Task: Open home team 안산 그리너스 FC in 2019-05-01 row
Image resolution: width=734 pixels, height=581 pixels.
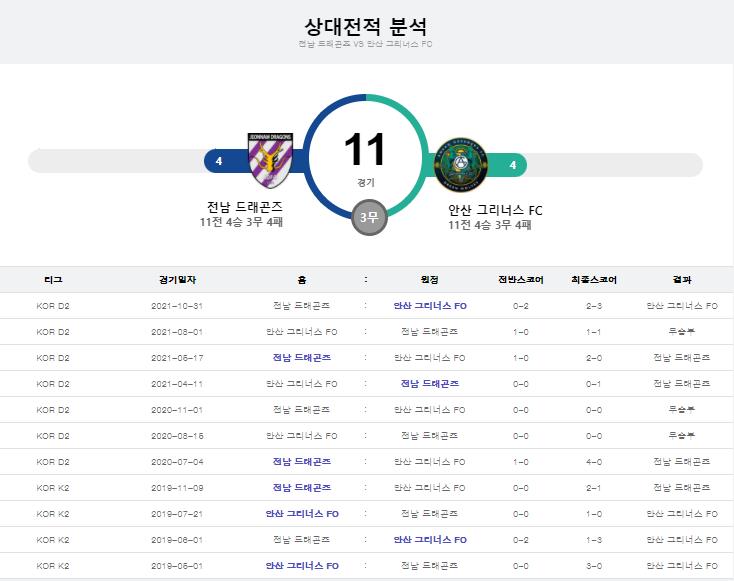Action: (302, 566)
